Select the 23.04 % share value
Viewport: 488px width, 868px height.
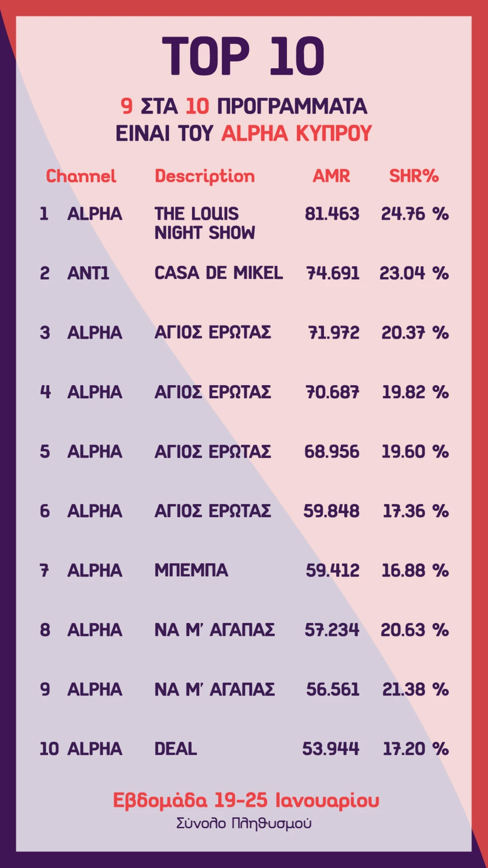414,274
